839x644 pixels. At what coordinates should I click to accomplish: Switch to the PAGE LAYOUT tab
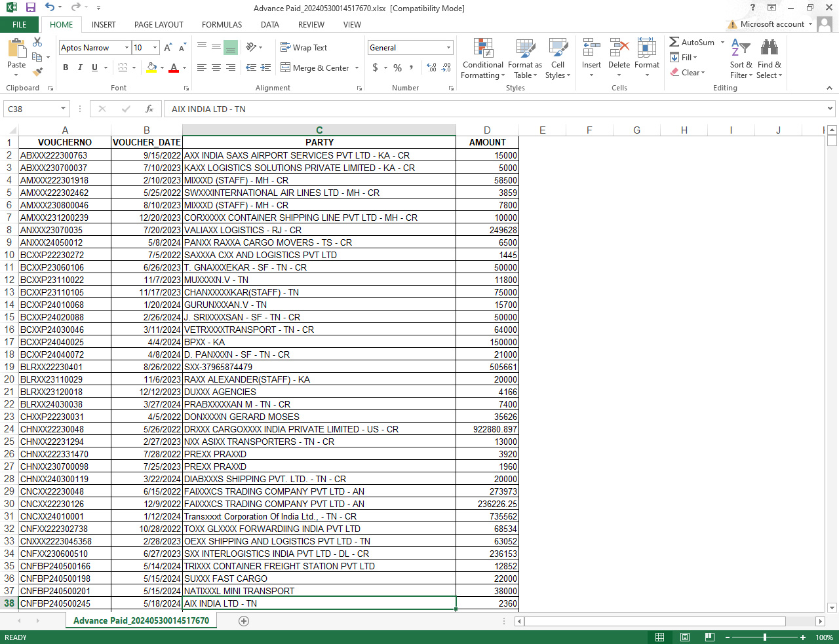(159, 25)
